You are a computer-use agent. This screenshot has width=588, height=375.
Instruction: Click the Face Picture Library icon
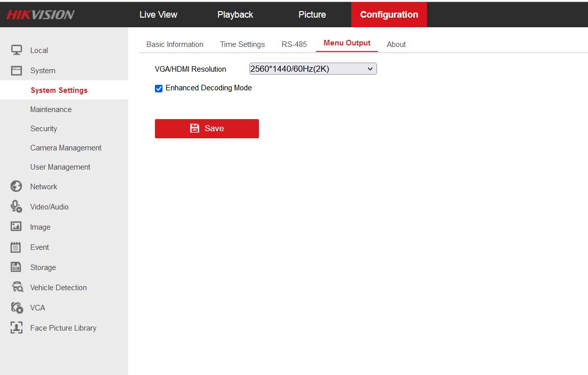(17, 328)
